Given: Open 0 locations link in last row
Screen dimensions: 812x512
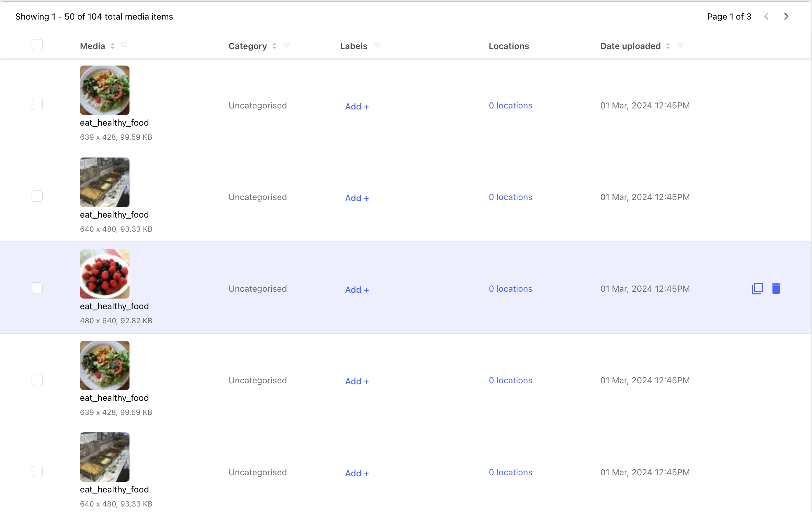Looking at the screenshot, I should [510, 472].
